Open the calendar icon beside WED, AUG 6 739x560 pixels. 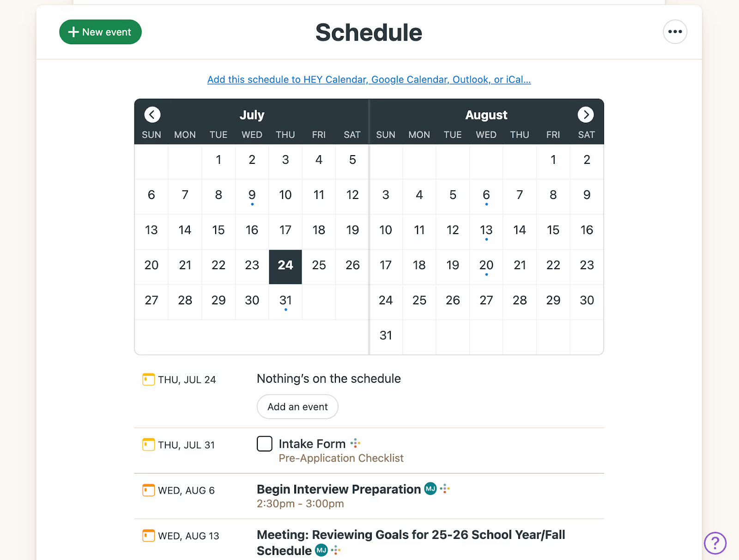(x=148, y=490)
